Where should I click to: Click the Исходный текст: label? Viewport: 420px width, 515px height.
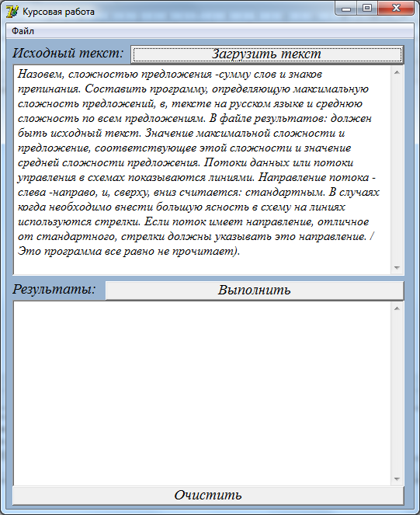pyautogui.click(x=68, y=53)
